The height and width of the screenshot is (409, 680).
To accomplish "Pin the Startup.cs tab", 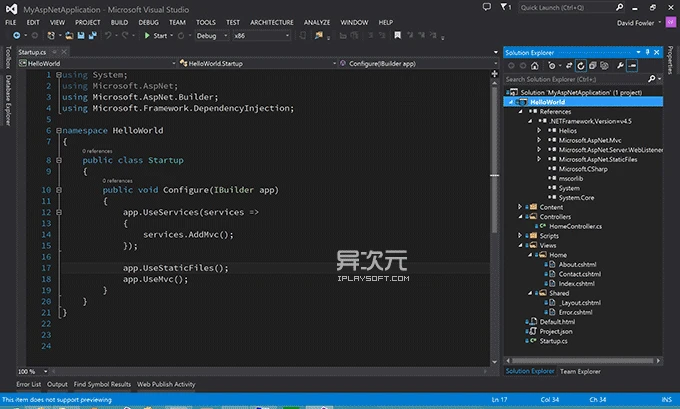I will [x=55, y=52].
